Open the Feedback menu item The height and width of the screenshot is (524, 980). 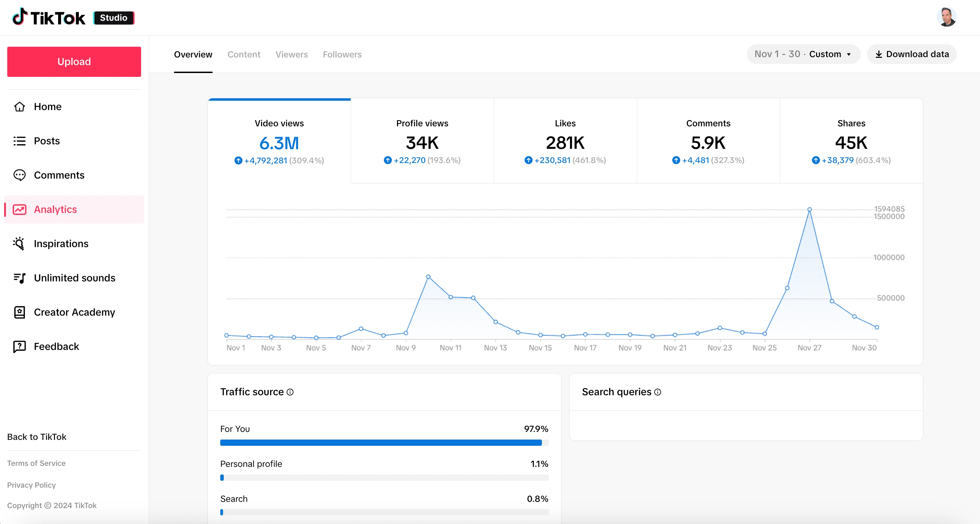tap(74, 346)
